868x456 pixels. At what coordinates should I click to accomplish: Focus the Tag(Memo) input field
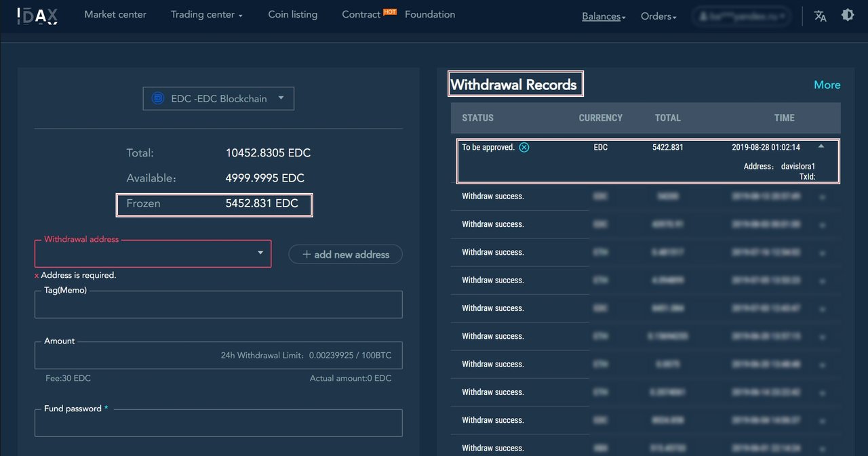pyautogui.click(x=218, y=304)
